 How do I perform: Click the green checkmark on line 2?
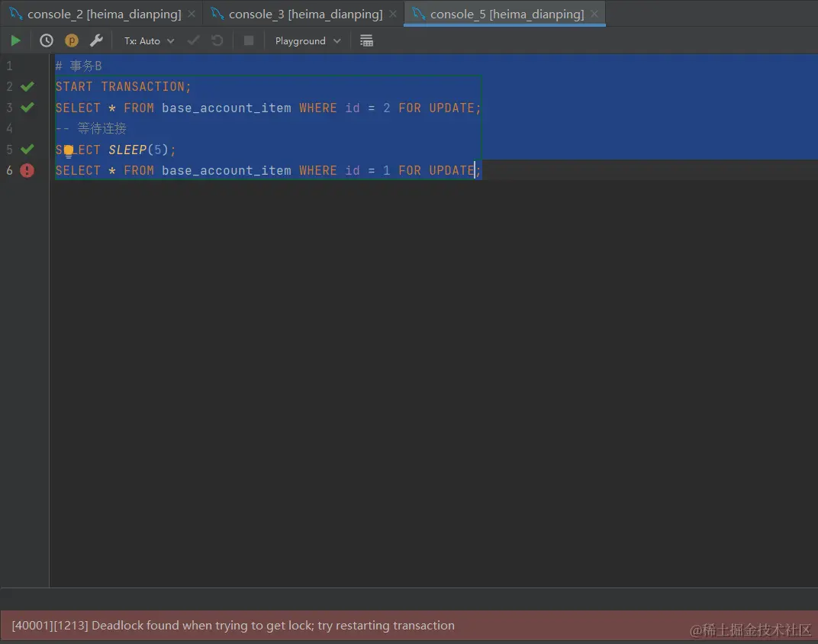point(27,86)
